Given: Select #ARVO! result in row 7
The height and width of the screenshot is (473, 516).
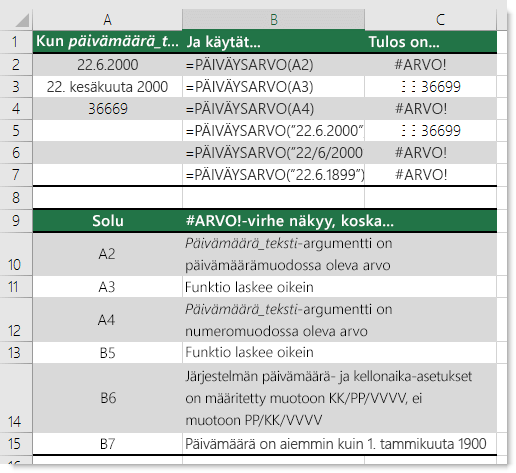Looking at the screenshot, I should tap(431, 175).
